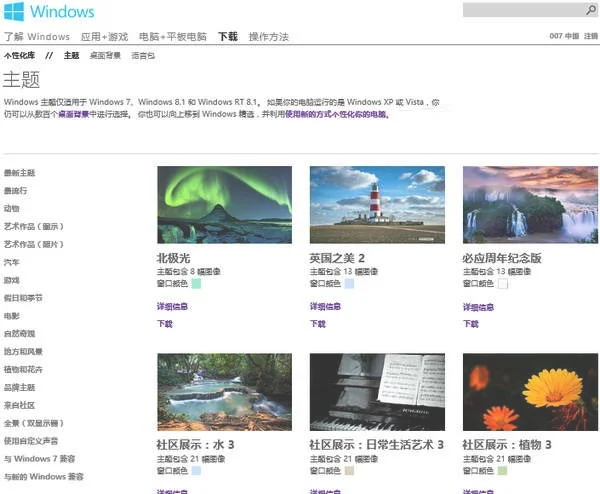Focus the search input field
The height and width of the screenshot is (494, 600).
[x=523, y=10]
